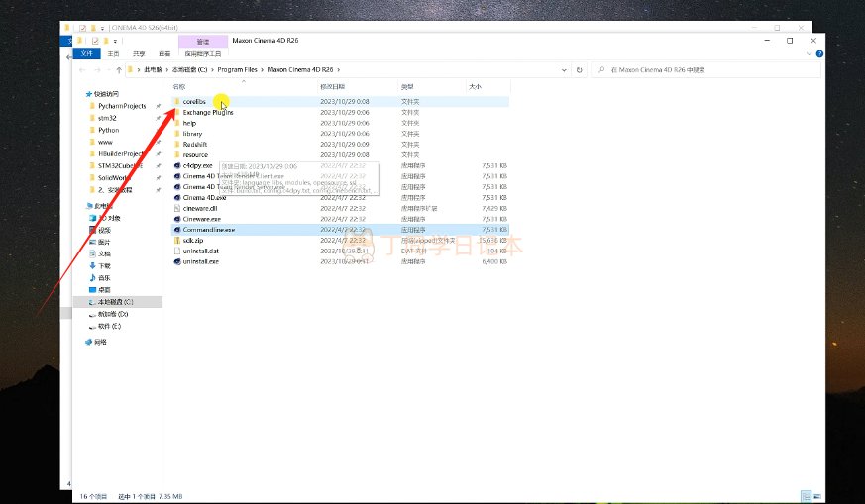Select the sdk.zip archive icon
Screen dimensions: 865x504
(177, 240)
